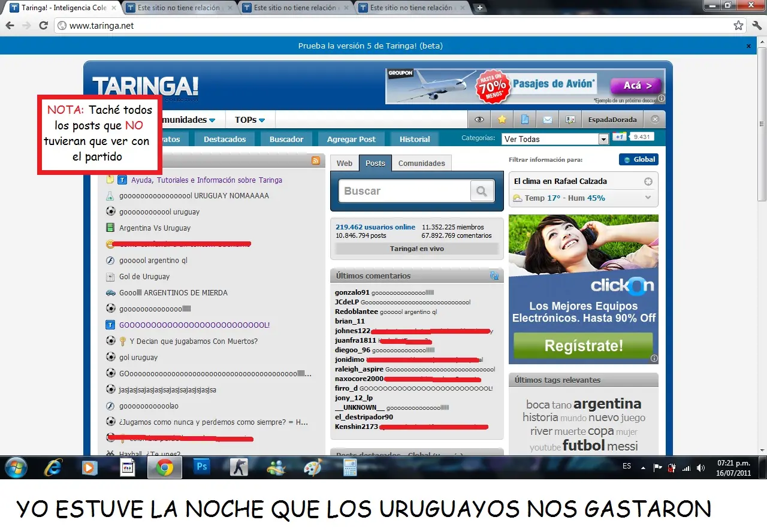The width and height of the screenshot is (767, 532).
Task: Open messages via the envelope icon
Action: (x=547, y=120)
